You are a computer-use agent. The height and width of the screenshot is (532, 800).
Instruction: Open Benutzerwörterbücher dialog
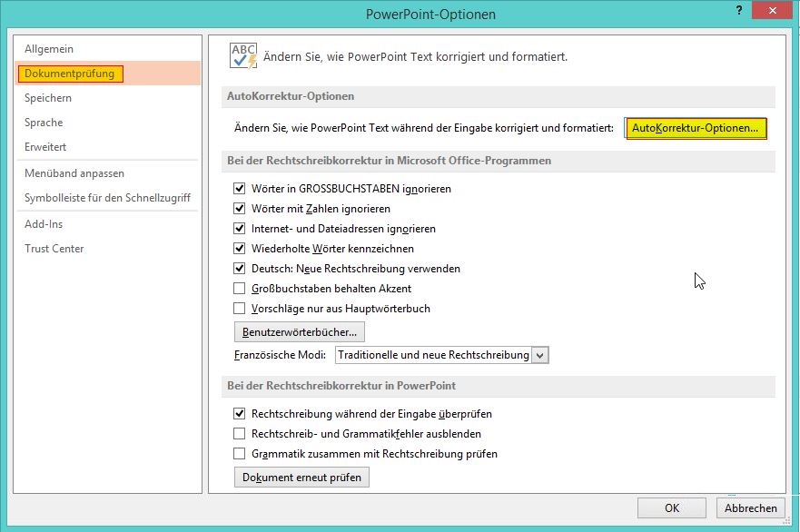299,331
